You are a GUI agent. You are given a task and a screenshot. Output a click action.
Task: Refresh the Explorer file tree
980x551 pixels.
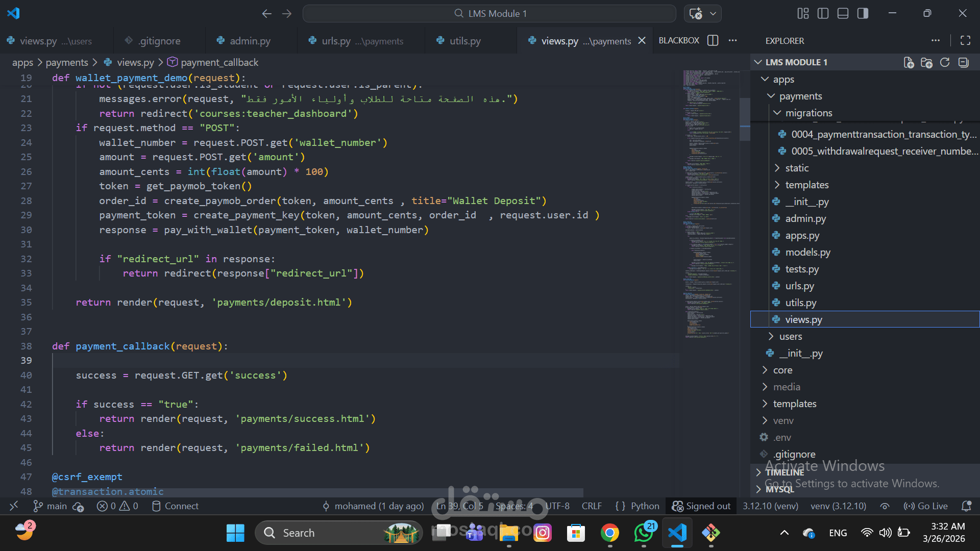945,62
